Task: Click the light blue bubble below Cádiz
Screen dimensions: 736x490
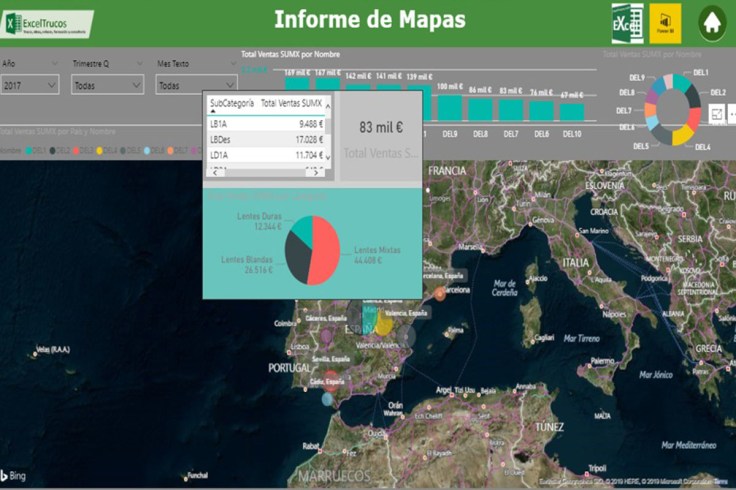Action: [x=327, y=399]
